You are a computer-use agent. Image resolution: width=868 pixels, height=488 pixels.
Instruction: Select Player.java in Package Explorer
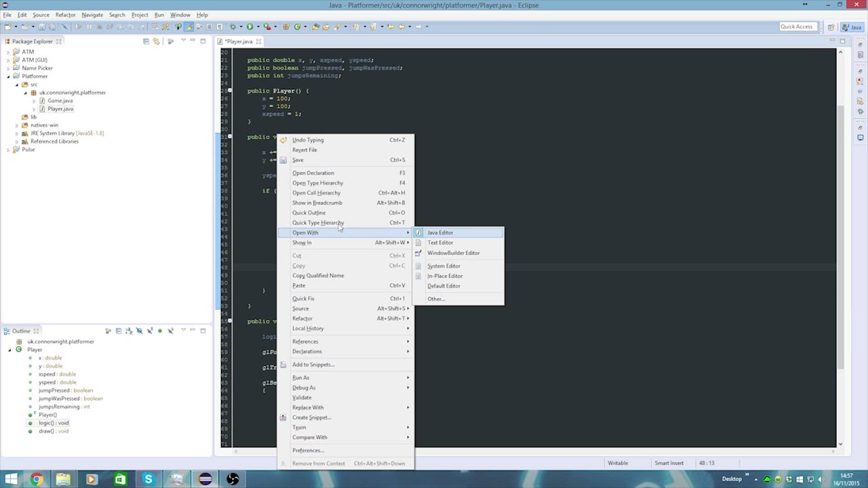click(x=60, y=108)
